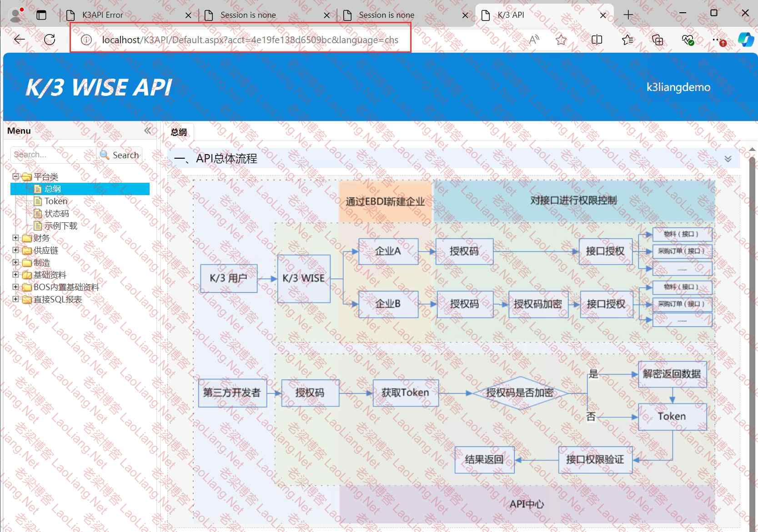Select the 直接SQL报表 folder label

click(x=58, y=299)
